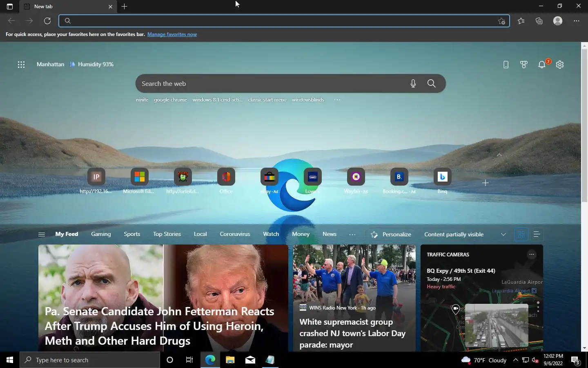Click the Type here to search box
Image resolution: width=588 pixels, height=368 pixels.
click(x=90, y=360)
